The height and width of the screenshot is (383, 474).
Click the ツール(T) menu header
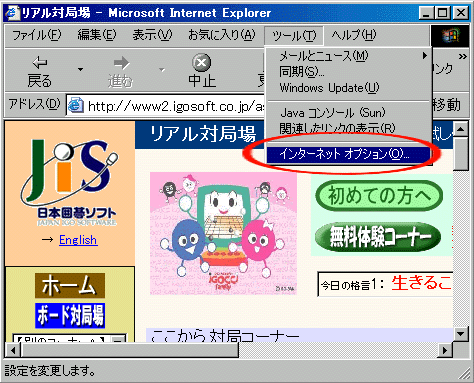294,36
